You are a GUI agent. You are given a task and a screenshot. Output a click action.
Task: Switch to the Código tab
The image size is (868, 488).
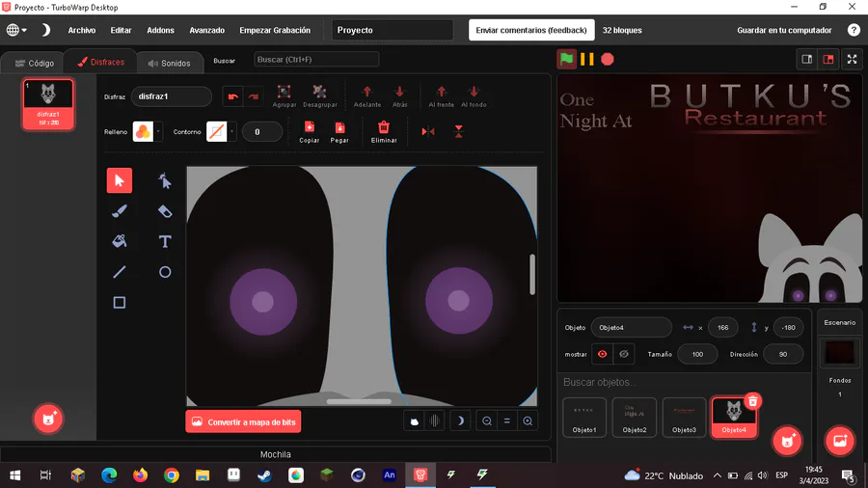(x=35, y=63)
